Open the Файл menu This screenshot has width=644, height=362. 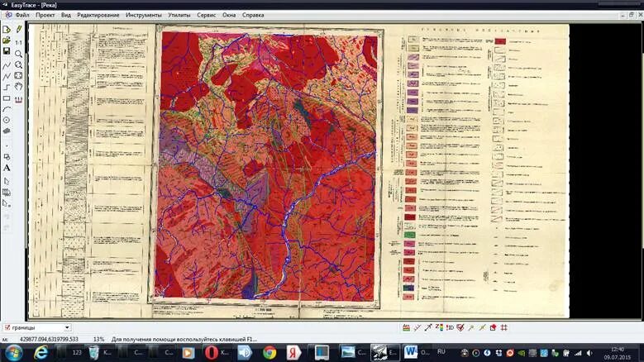coord(22,15)
